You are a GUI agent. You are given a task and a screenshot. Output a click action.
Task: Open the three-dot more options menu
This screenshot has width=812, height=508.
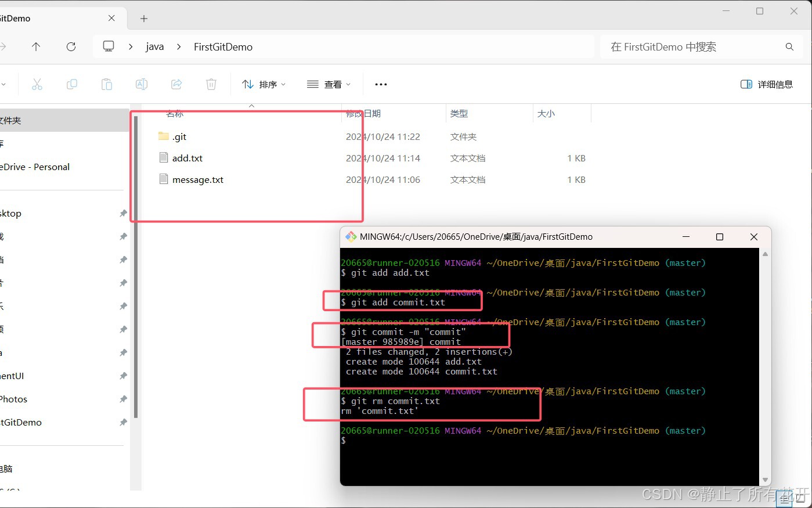tap(381, 84)
